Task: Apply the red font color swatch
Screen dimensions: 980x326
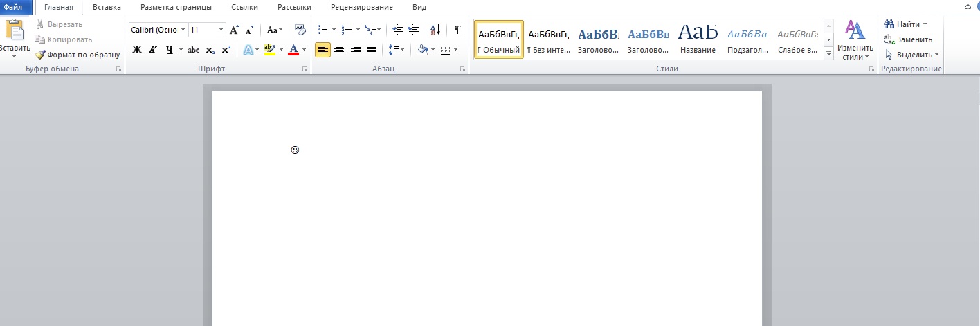Action: pos(293,50)
